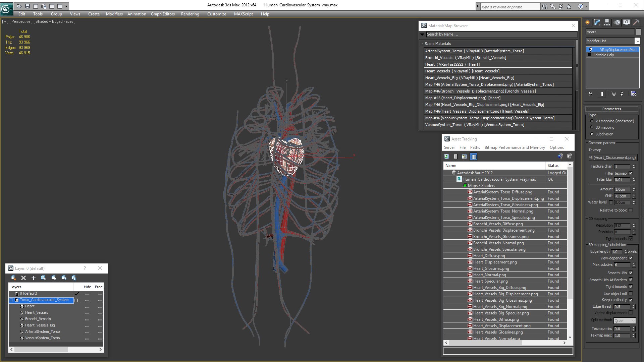This screenshot has height=362, width=644.
Task: Toggle Filter texmap checkbox
Action: tap(631, 173)
